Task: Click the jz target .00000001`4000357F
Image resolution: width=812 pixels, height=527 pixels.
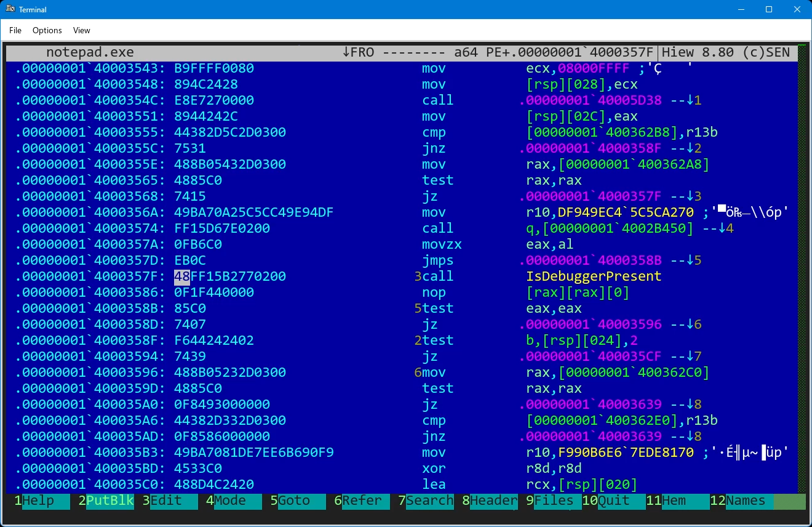Action: [x=591, y=196]
